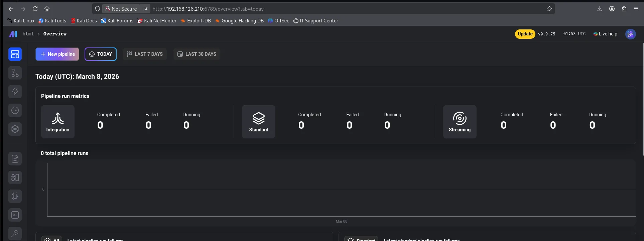644x241 pixels.
Task: Open the Pipelines sidebar icon
Action: pos(15,73)
